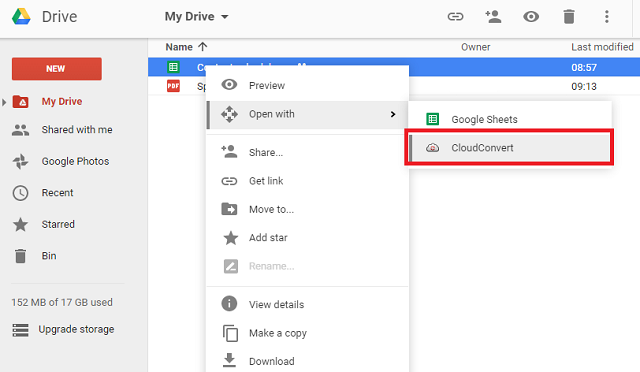640x372 pixels.
Task: Click the Bin trash icon in sidebar
Action: 20,256
